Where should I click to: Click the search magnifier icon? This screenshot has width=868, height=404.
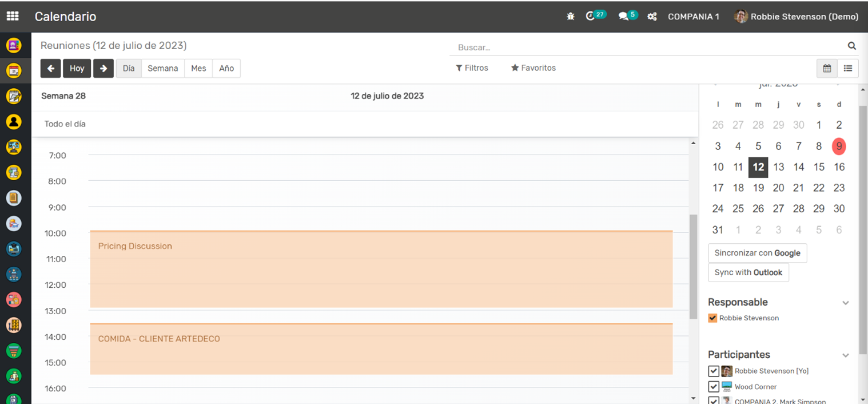point(851,46)
